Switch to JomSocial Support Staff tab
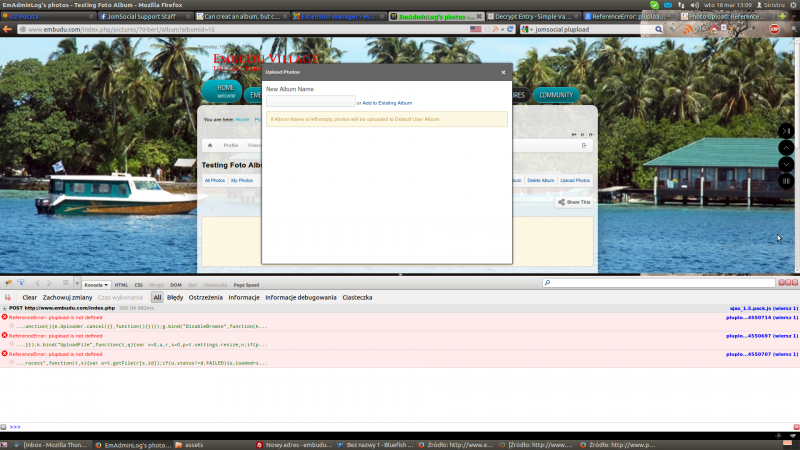The width and height of the screenshot is (800, 450). click(145, 16)
